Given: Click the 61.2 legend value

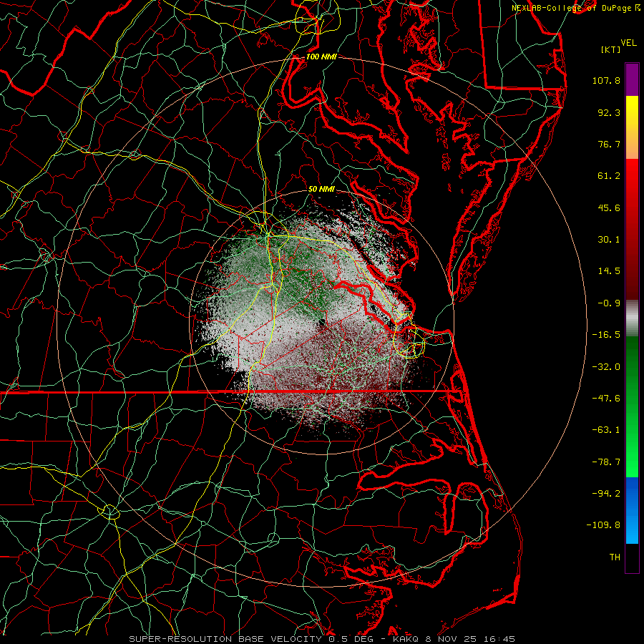Looking at the screenshot, I should pyautogui.click(x=609, y=176).
